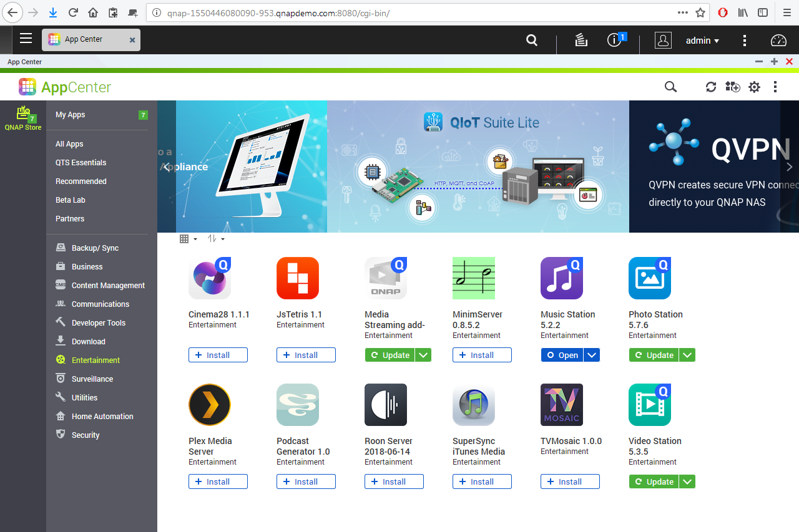This screenshot has height=532, width=799.
Task: Click the Podcast Generator app icon
Action: pos(298,405)
